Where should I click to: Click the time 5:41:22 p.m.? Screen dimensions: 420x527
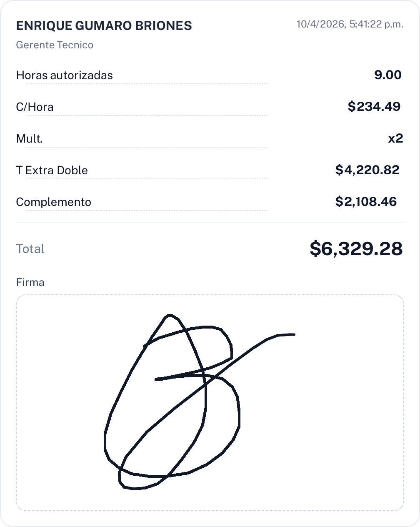[376, 24]
